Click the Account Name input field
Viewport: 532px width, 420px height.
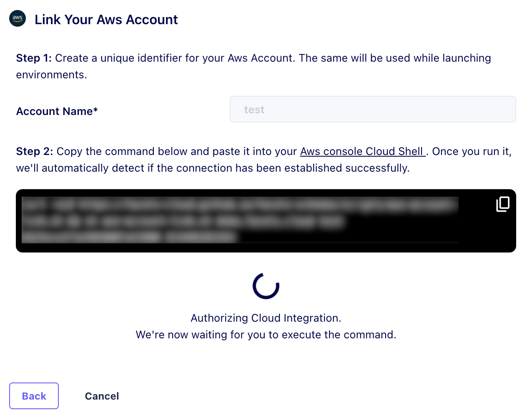[373, 109]
